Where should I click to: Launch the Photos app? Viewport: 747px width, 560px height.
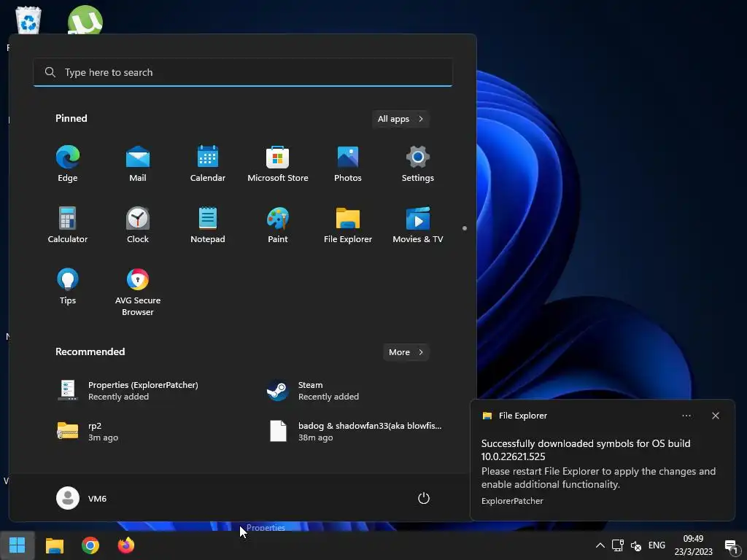[x=348, y=164]
